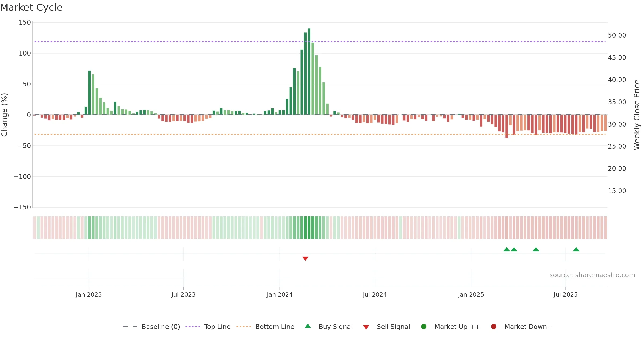644x362 pixels.
Task: Toggle the Sell Signal legend entry
Action: (386, 327)
